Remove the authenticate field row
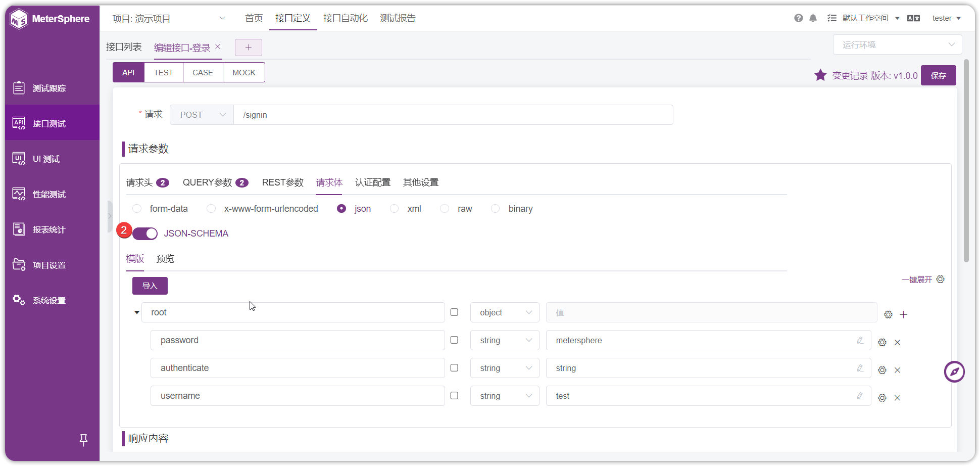Screen dimensions: 980x466 click(898, 370)
